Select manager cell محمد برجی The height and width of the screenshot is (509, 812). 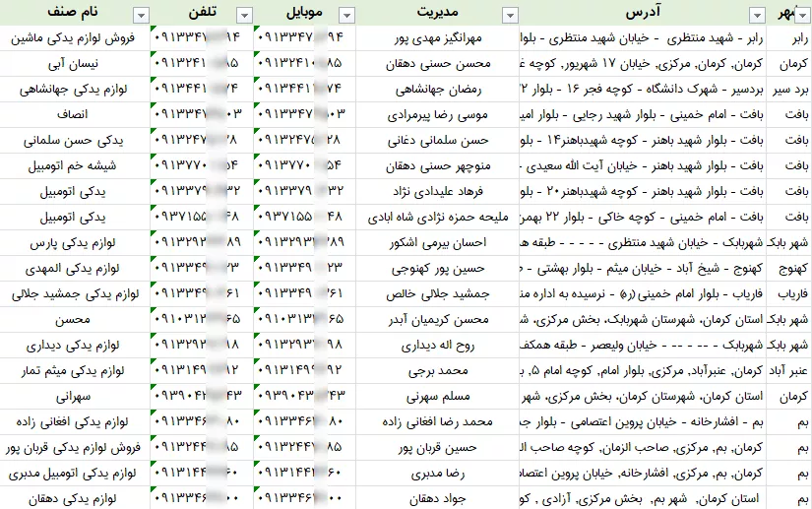coord(438,371)
